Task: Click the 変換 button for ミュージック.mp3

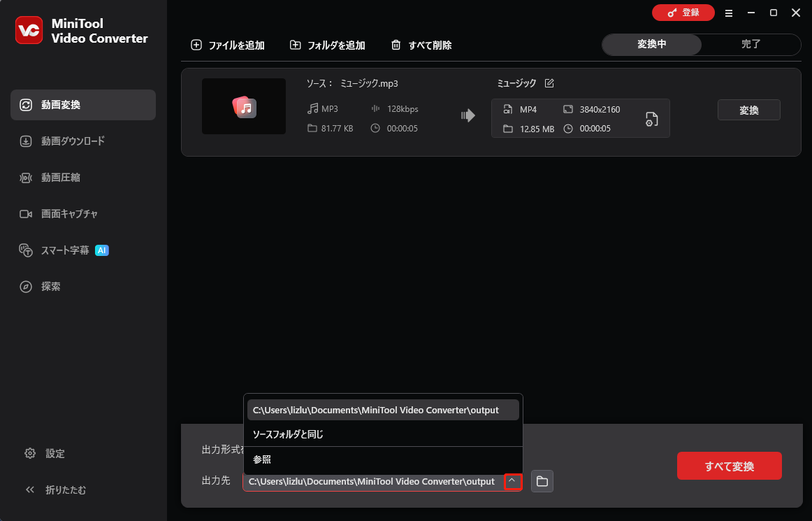Action: pyautogui.click(x=748, y=109)
